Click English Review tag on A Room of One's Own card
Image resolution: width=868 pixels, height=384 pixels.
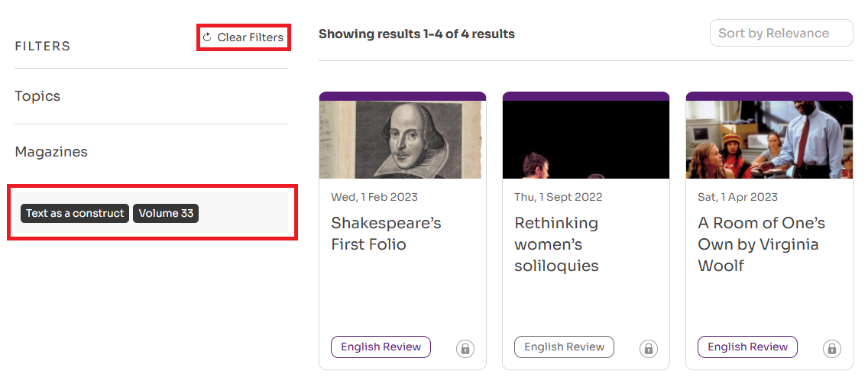[747, 347]
